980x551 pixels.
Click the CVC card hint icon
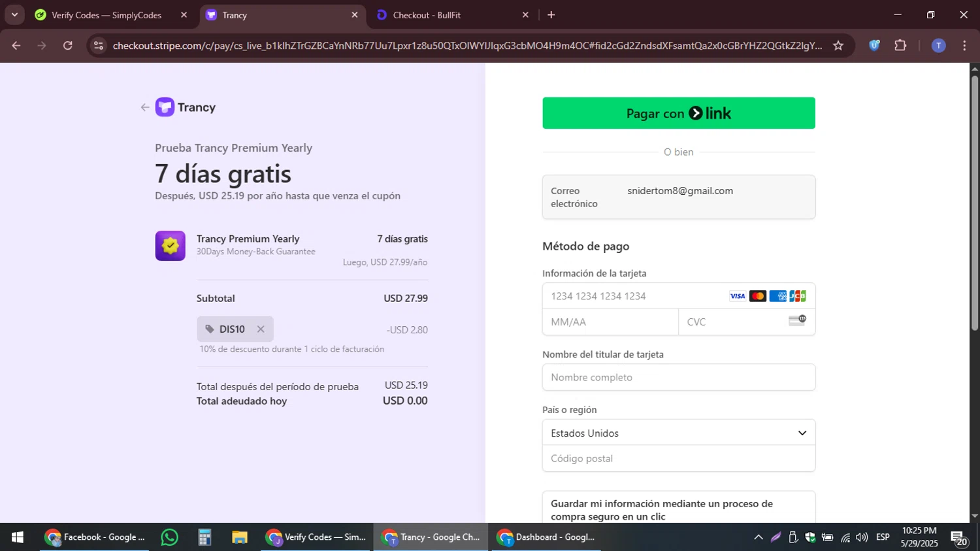pos(797,320)
